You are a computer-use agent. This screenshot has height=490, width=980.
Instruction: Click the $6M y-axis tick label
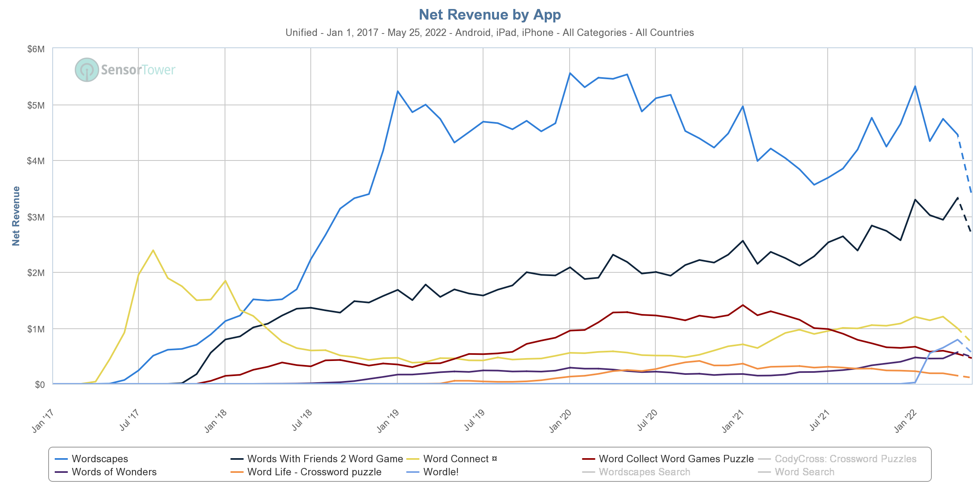coord(36,49)
